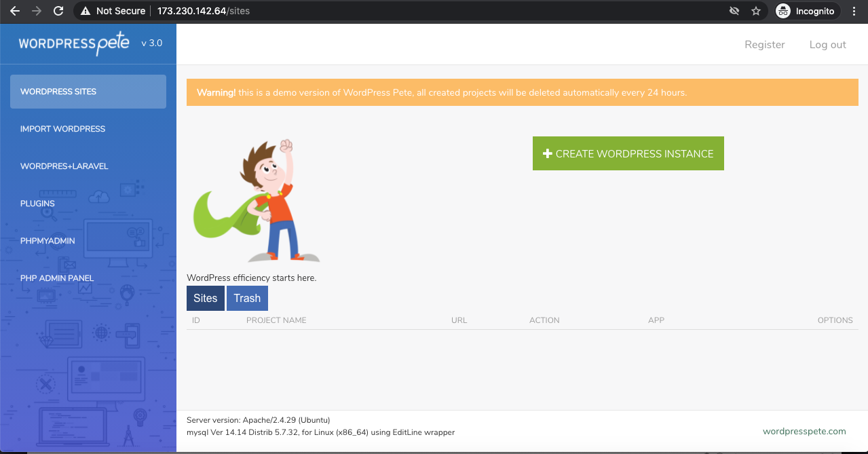This screenshot has height=454, width=868.
Task: Click the Pete superhero mascot image
Action: tap(257, 200)
